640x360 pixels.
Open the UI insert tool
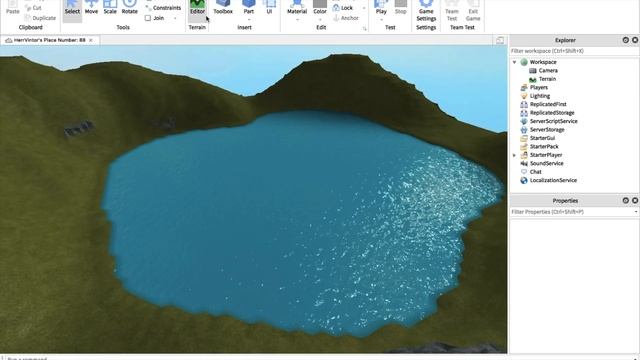point(269,8)
